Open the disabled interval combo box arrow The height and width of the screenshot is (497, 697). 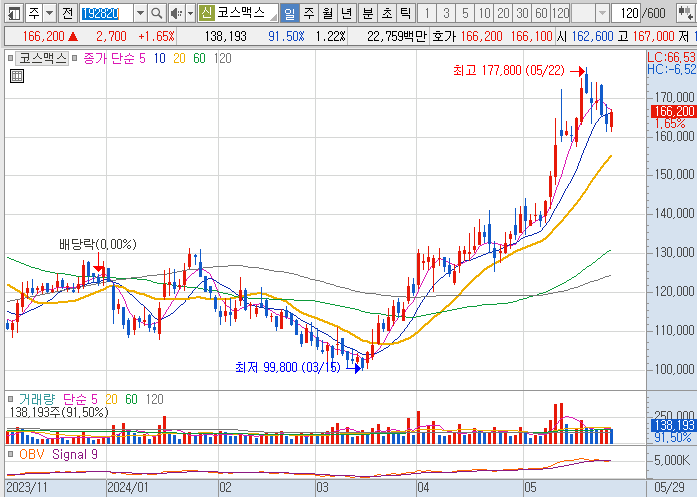tap(602, 13)
